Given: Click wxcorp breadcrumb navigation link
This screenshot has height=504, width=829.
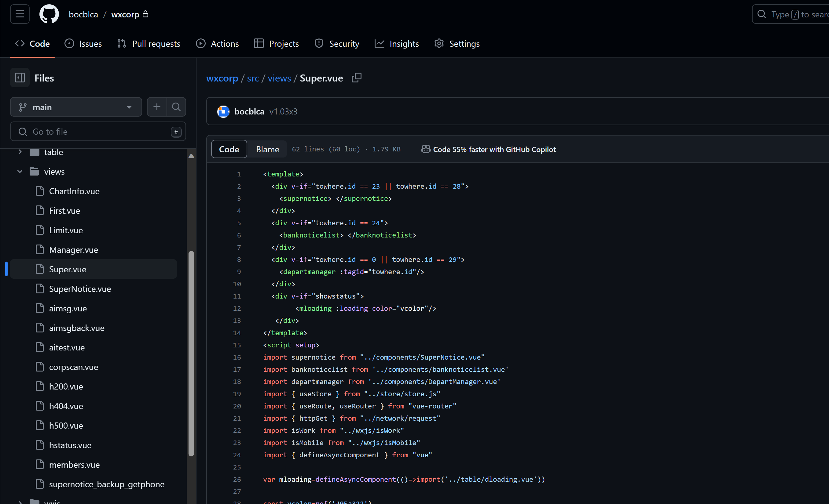Looking at the screenshot, I should tap(222, 78).
